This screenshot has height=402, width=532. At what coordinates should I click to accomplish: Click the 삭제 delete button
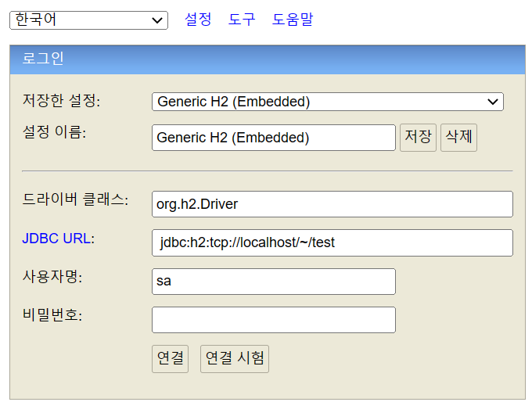(458, 138)
